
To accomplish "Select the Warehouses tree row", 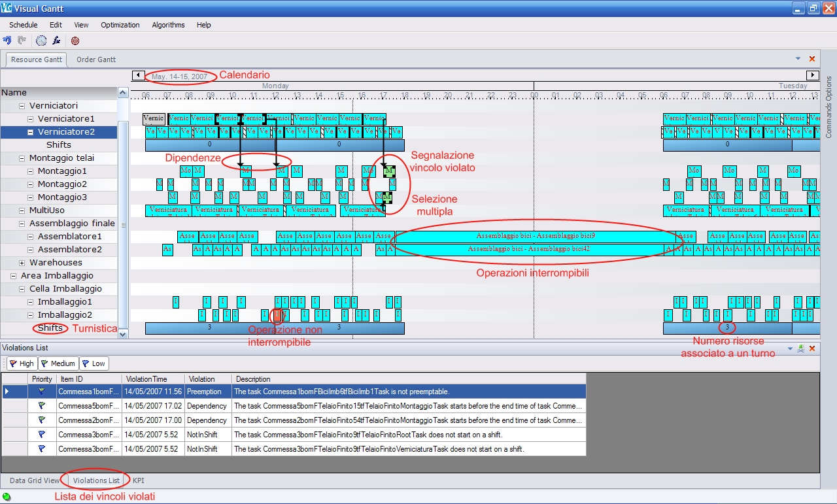I will pos(59,263).
